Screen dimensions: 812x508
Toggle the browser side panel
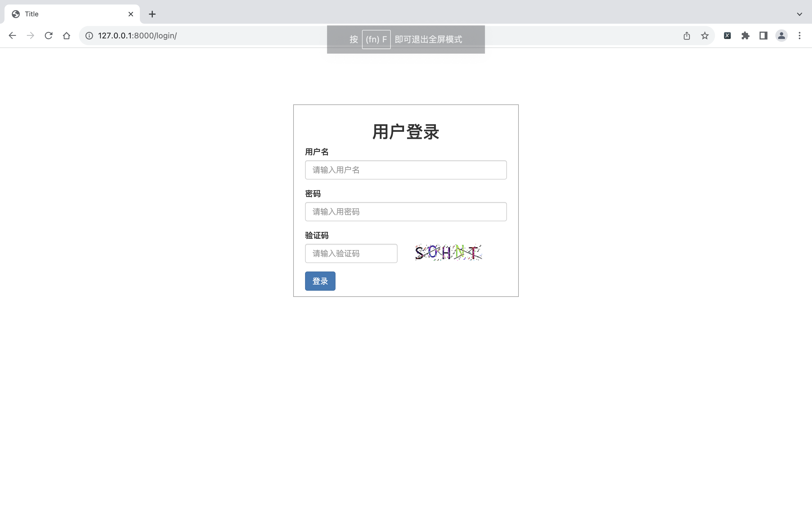763,36
